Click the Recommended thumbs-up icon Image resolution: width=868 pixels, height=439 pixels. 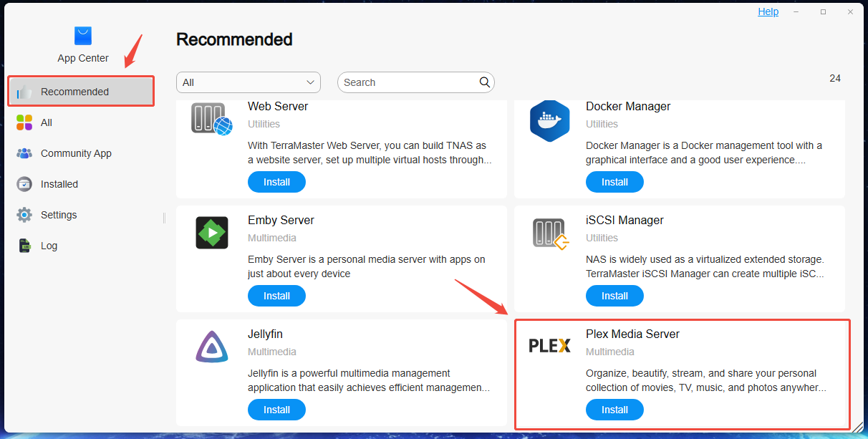[x=24, y=92]
